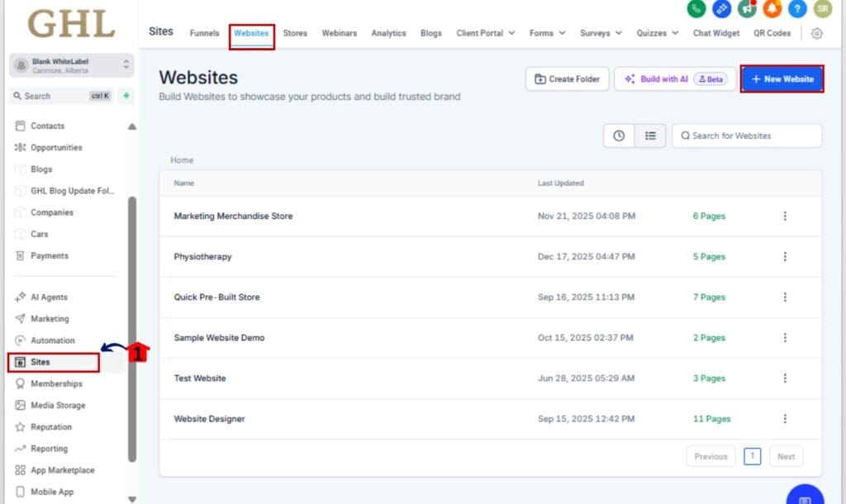Click the green quick actions icon beside Search
This screenshot has width=846, height=504.
pyautogui.click(x=126, y=96)
